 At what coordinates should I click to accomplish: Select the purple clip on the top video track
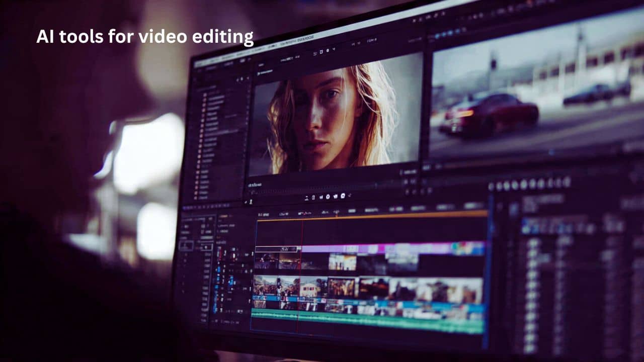click(392, 248)
